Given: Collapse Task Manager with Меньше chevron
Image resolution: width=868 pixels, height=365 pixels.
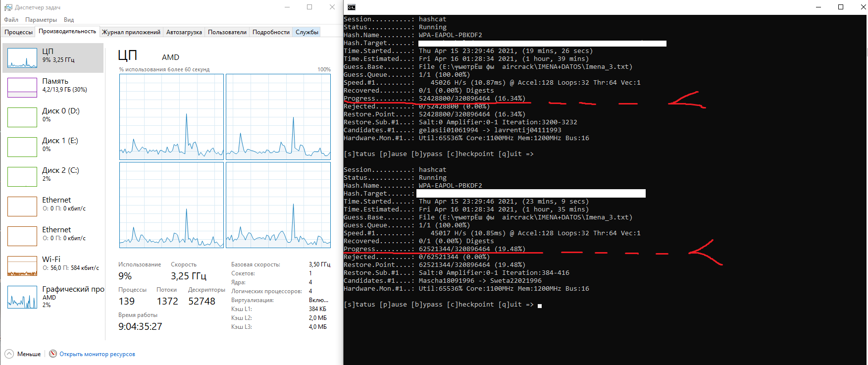Looking at the screenshot, I should (x=9, y=354).
